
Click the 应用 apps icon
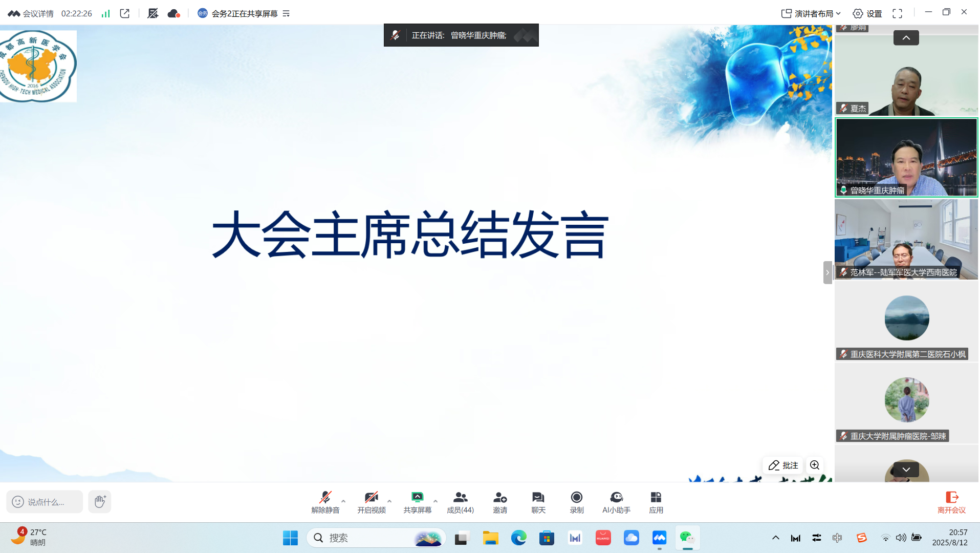656,501
